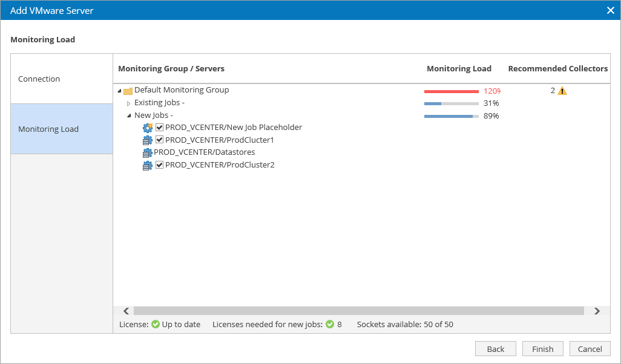Cancel the Add VMware Server wizard
Image resolution: width=621 pixels, height=364 pixels.
click(590, 348)
